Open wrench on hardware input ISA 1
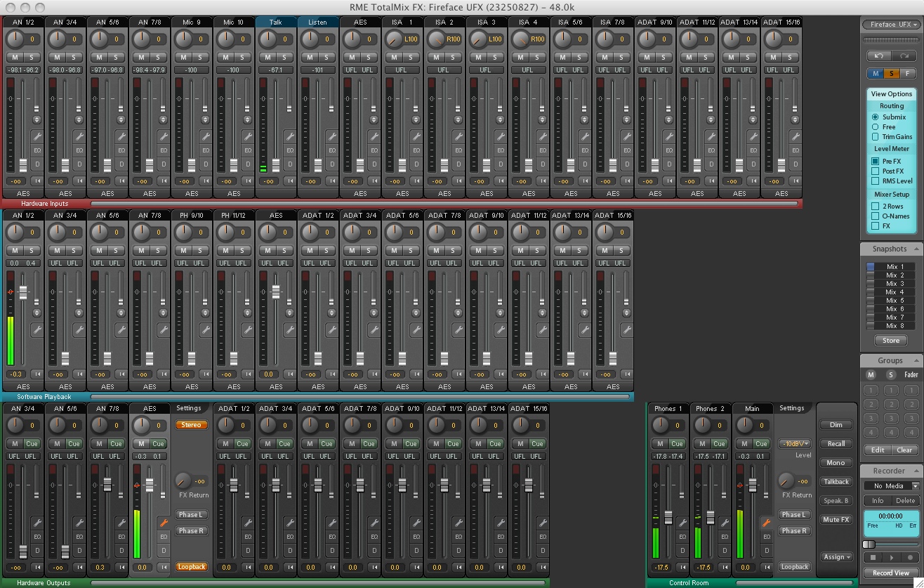This screenshot has height=588, width=924. tap(416, 136)
